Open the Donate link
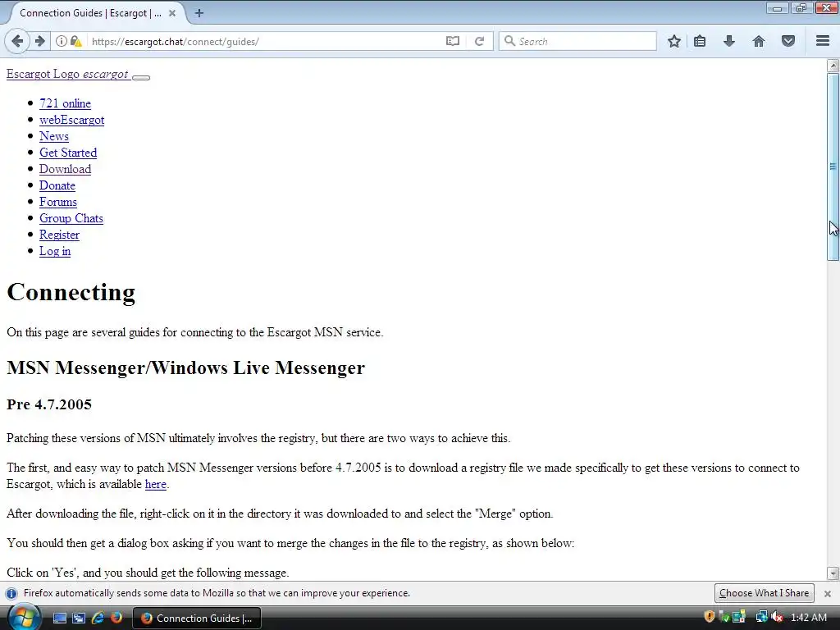The image size is (840, 630). 57,185
